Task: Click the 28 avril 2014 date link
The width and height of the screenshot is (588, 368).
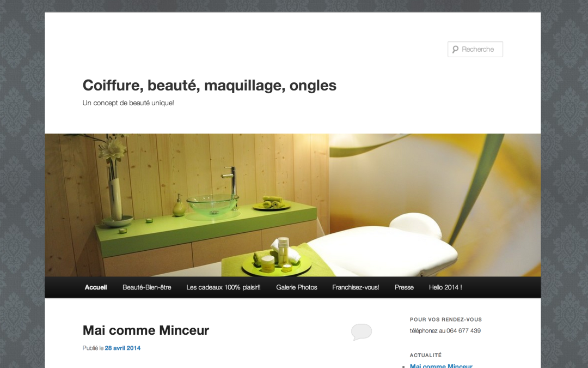Action: (x=122, y=348)
